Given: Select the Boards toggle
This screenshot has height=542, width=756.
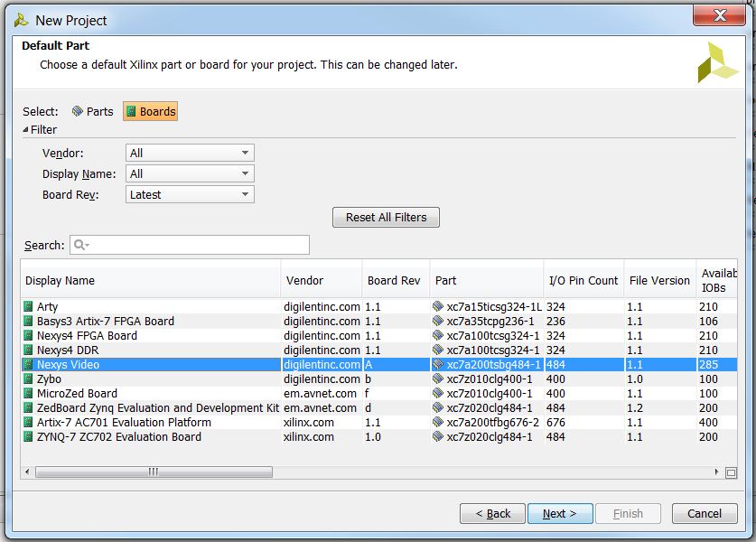Looking at the screenshot, I should [151, 111].
